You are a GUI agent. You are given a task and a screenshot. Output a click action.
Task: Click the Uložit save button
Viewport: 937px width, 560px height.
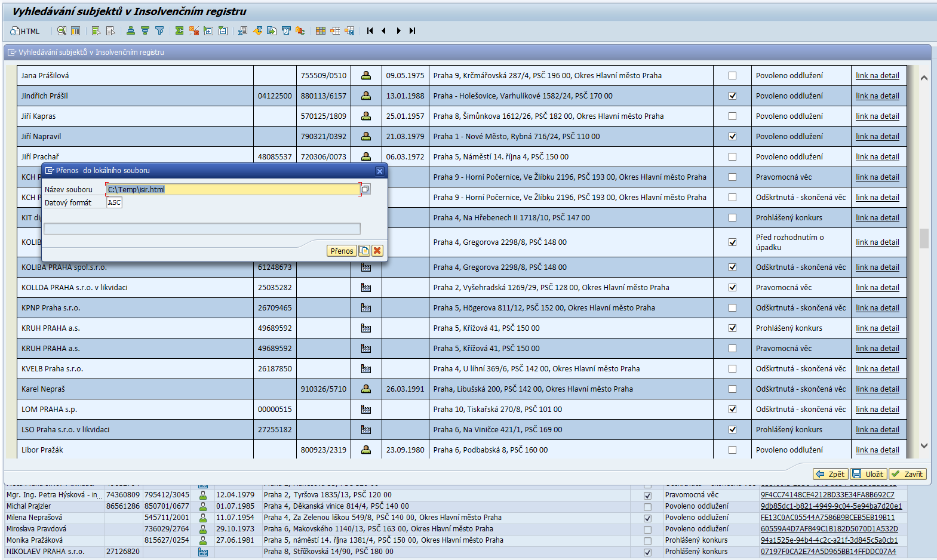tap(868, 474)
